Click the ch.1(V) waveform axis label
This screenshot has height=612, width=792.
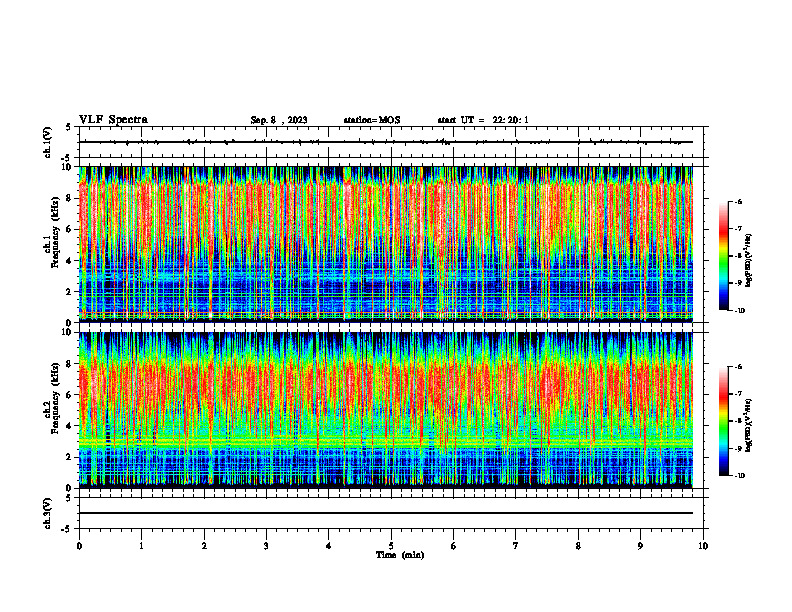click(47, 142)
